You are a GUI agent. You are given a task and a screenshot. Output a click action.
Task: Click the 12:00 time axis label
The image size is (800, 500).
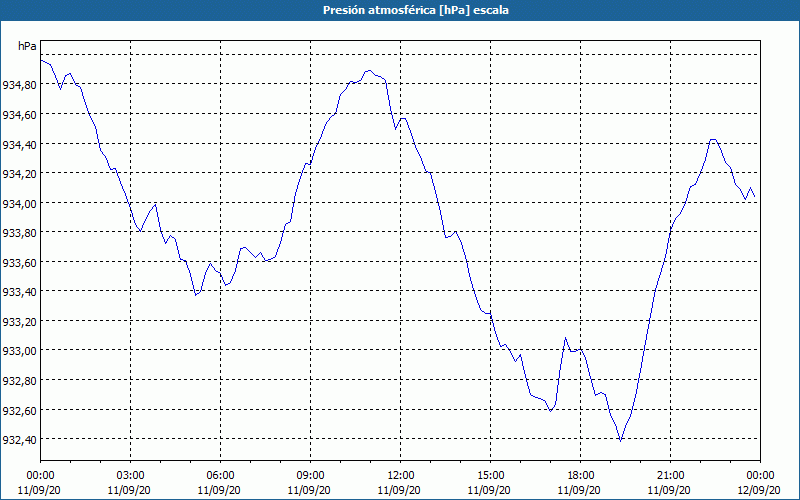click(x=401, y=476)
